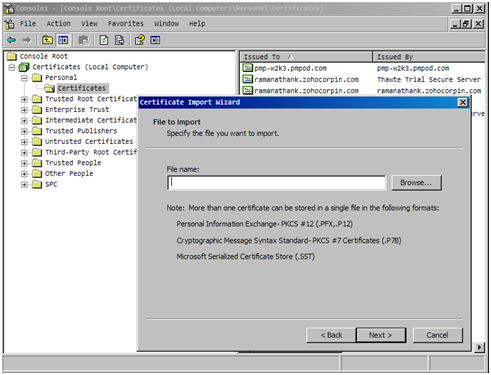This screenshot has height=375, width=491.
Task: Select the pmp-w2k3.pmpod.com certificate icon
Action: tap(247, 68)
